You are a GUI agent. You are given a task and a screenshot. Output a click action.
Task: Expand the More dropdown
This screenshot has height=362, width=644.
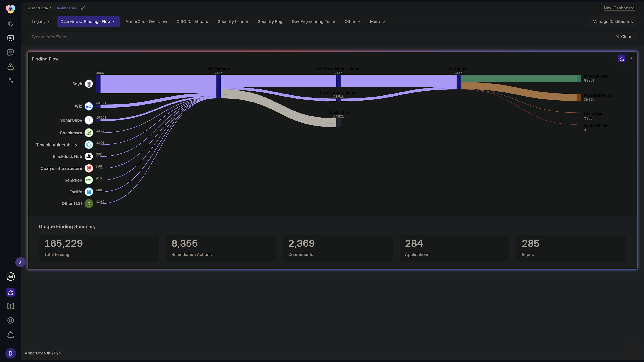click(x=377, y=22)
